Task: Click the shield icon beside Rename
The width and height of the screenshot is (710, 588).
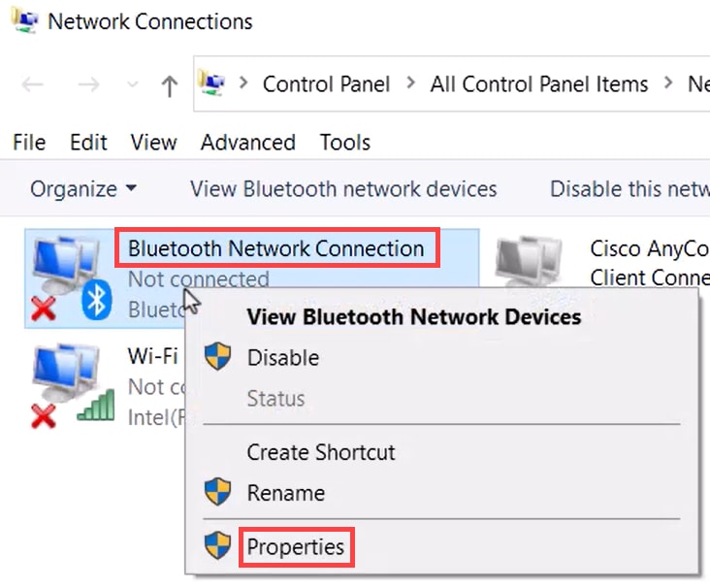Action: click(218, 491)
